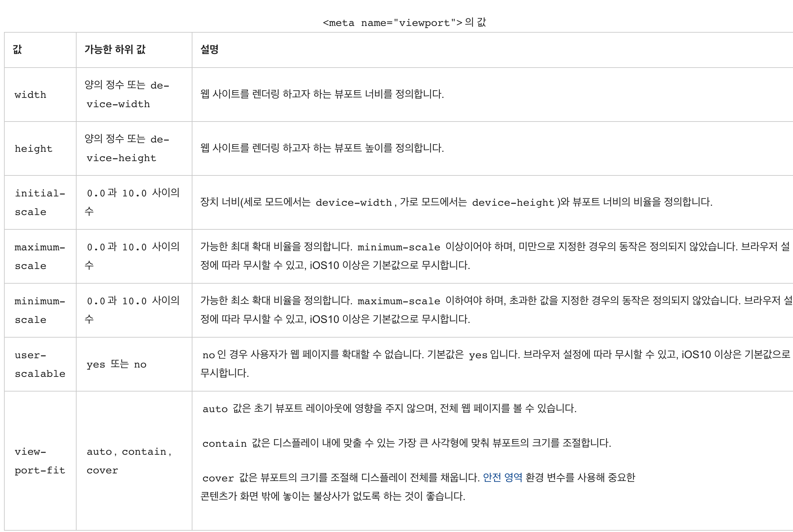
Task: Click the device-height sub-value text
Action: [x=128, y=148]
